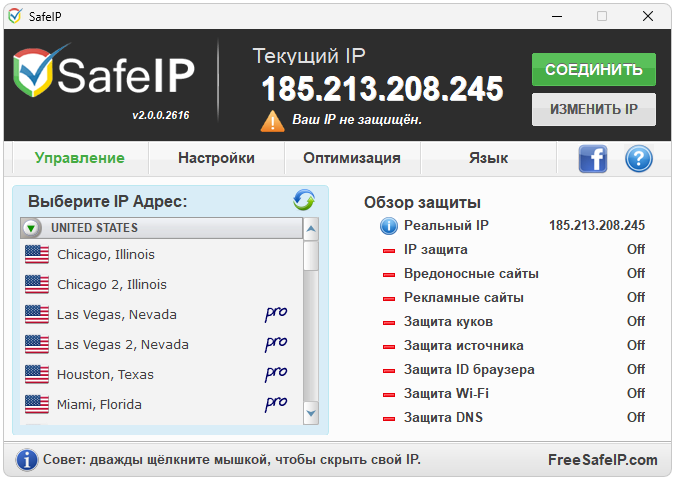Click the blue help question mark icon

639,159
